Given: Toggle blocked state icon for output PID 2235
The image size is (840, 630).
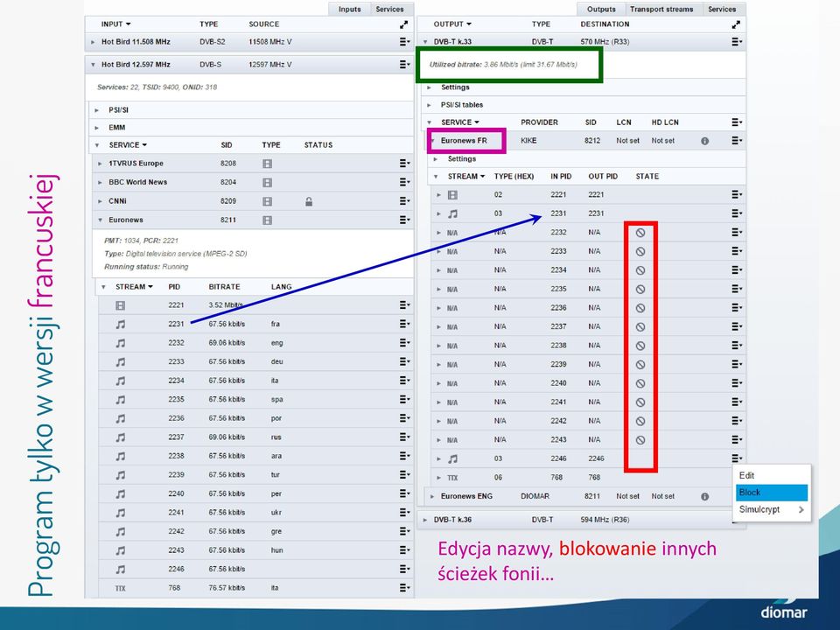Looking at the screenshot, I should click(640, 290).
